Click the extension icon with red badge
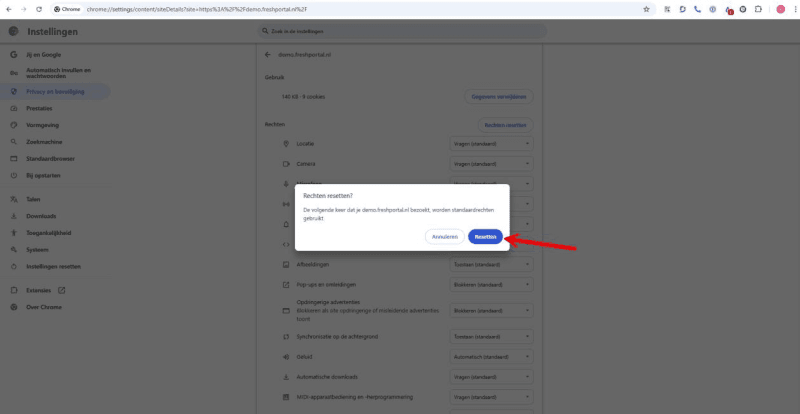 click(729, 10)
